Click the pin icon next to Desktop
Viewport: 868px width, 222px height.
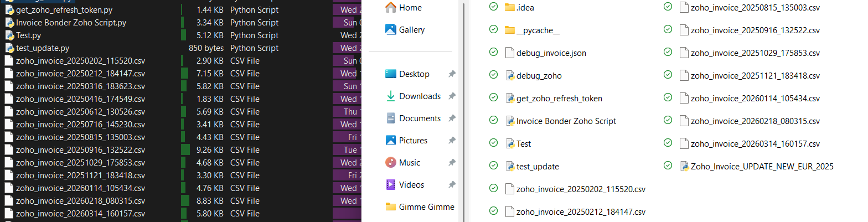click(x=452, y=74)
